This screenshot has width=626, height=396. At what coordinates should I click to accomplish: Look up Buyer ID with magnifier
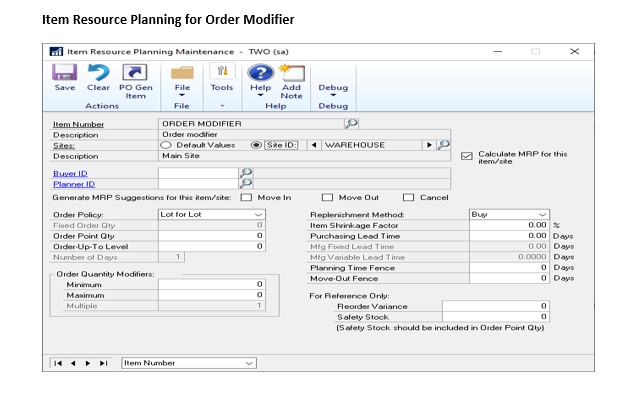coord(246,173)
